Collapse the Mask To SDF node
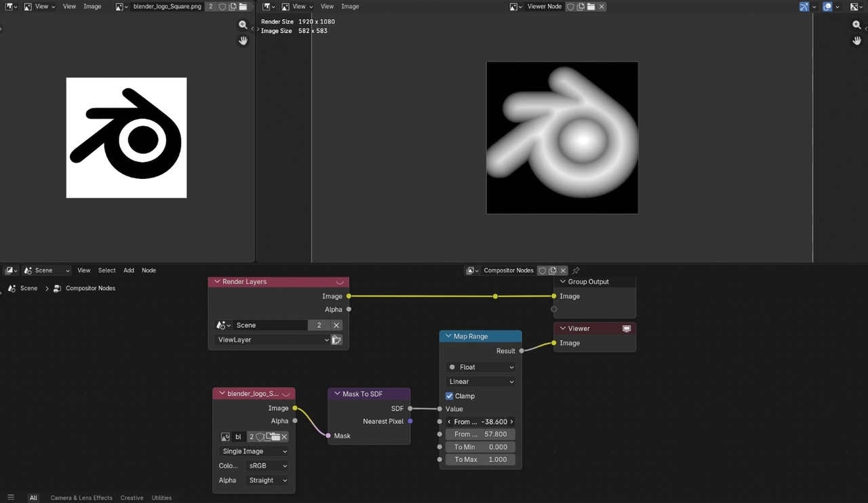The width and height of the screenshot is (868, 503). point(337,394)
